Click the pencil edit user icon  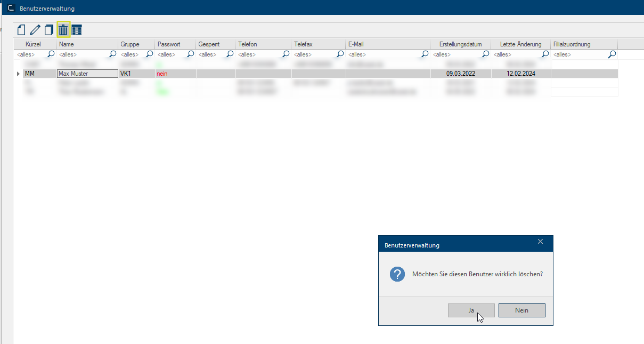[35, 30]
